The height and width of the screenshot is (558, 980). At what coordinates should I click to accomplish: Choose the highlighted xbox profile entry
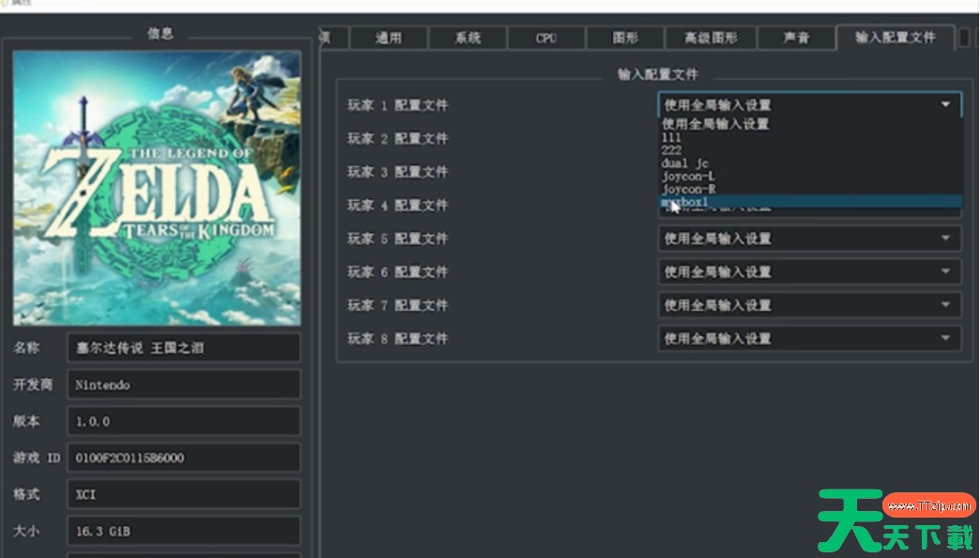click(811, 202)
